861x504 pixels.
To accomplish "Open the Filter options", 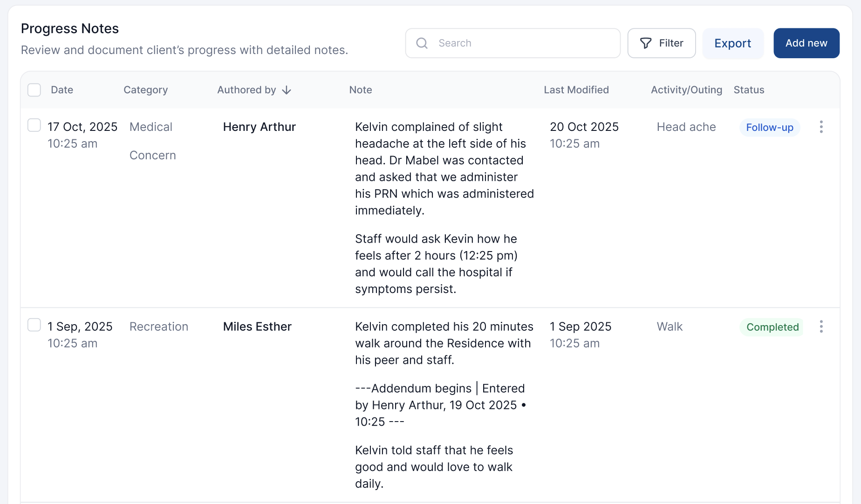I will [x=662, y=43].
